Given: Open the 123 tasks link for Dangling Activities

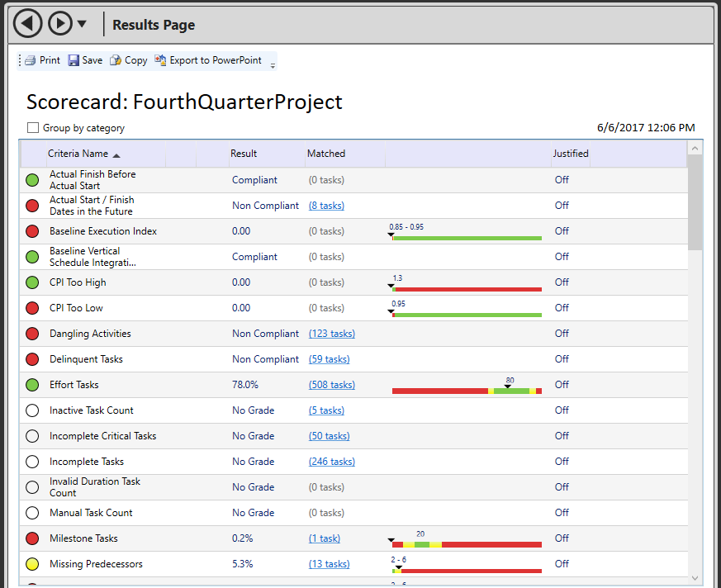Looking at the screenshot, I should tap(332, 334).
